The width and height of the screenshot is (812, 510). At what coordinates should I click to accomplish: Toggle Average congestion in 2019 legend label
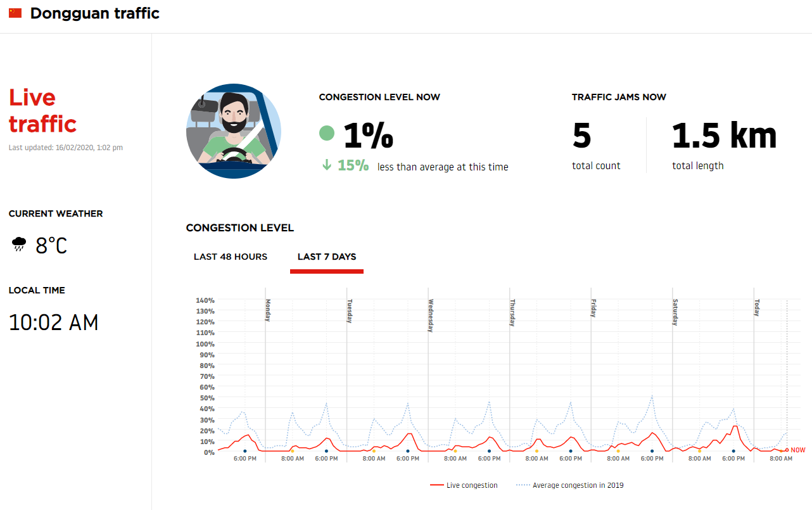tap(578, 485)
